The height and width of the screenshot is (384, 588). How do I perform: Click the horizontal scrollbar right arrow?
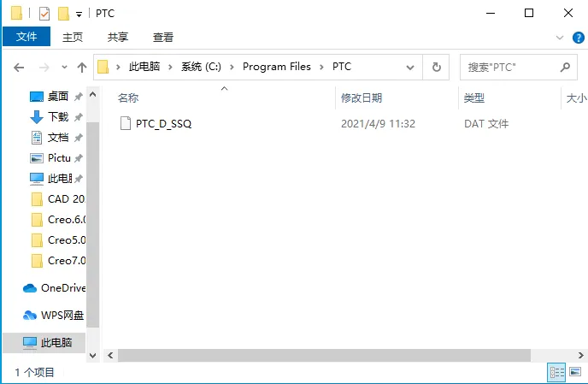tap(580, 355)
